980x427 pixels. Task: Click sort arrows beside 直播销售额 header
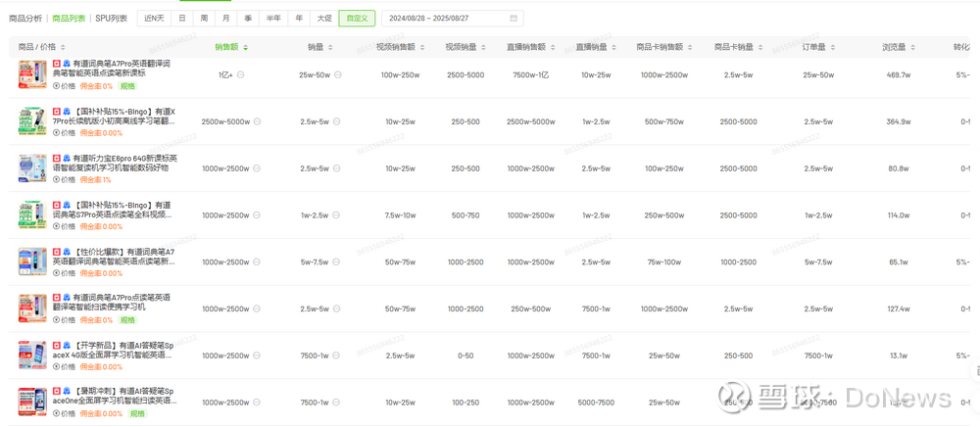[553, 47]
